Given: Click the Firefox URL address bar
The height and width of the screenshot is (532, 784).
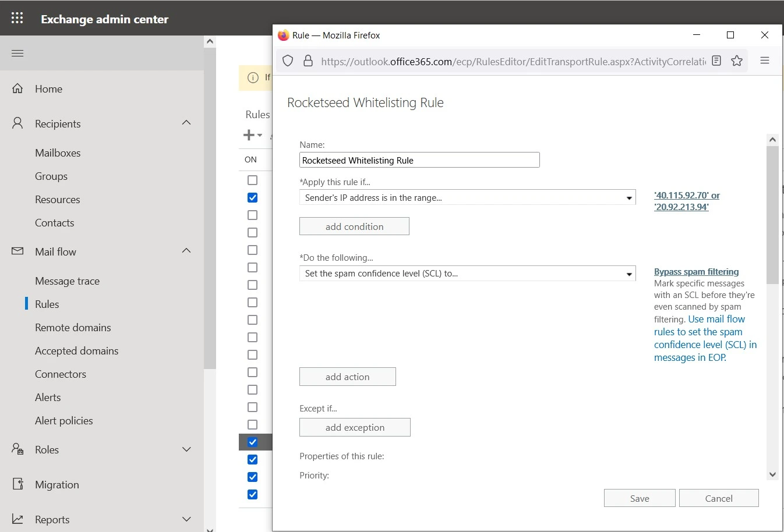Looking at the screenshot, I should 513,61.
